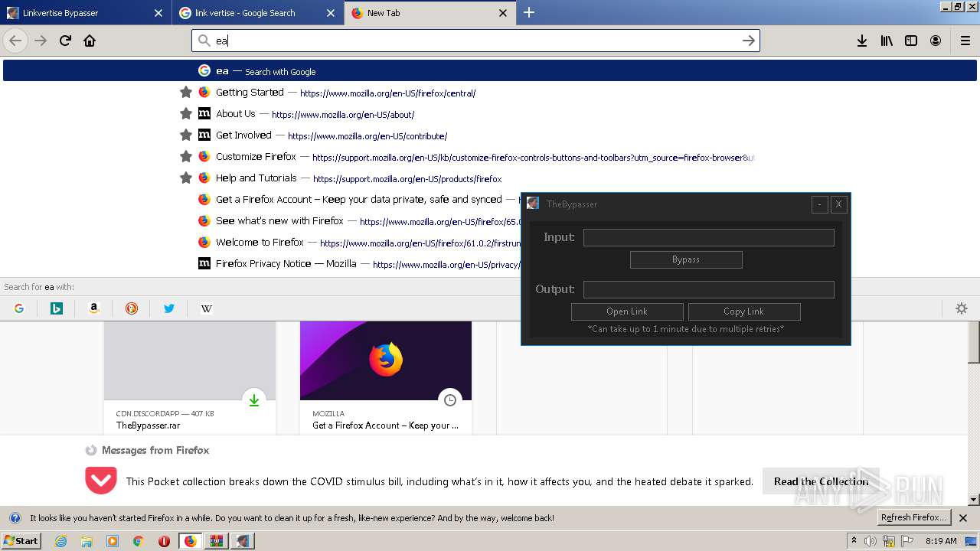Open a new tab with plus button
Viewport: 980px width, 551px height.
coord(529,12)
